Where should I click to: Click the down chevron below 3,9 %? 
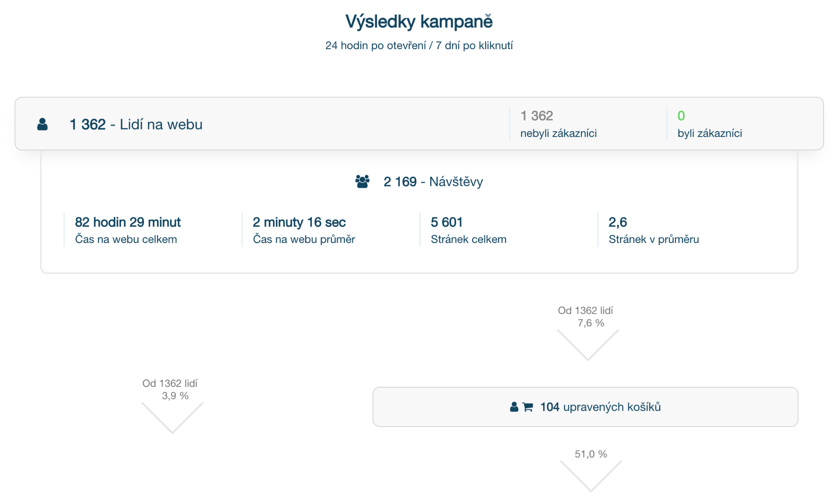(172, 418)
